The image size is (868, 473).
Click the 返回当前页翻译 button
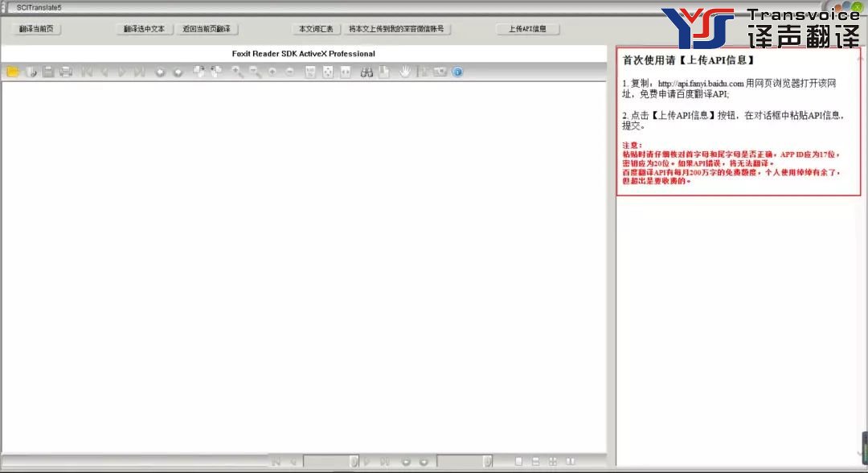207,29
